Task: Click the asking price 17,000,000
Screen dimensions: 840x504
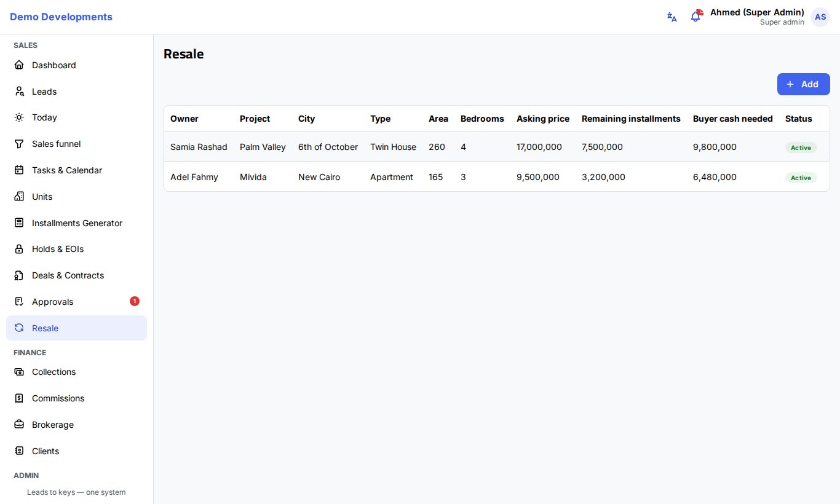Action: pos(539,147)
